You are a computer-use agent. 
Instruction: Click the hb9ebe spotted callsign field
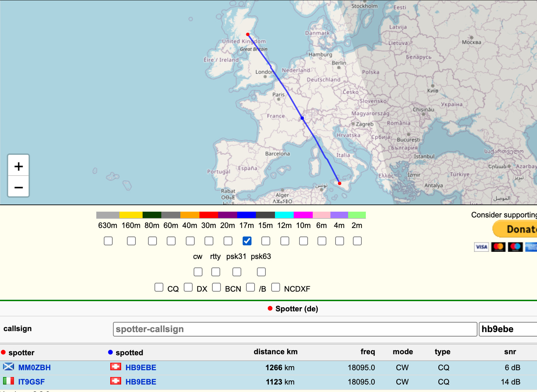[x=507, y=329]
